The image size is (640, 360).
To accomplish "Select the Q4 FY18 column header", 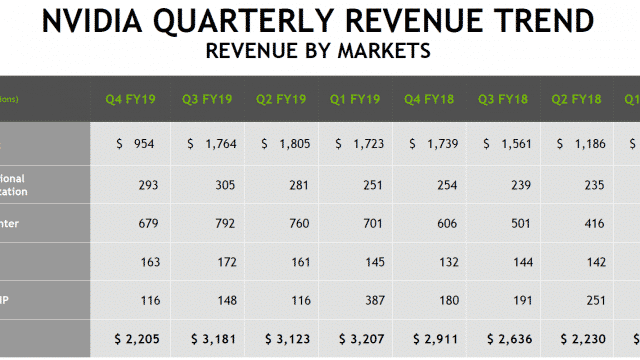I will 429,99.
